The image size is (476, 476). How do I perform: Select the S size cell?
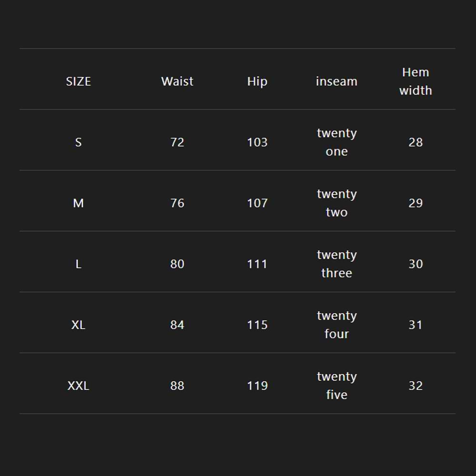[x=79, y=142]
